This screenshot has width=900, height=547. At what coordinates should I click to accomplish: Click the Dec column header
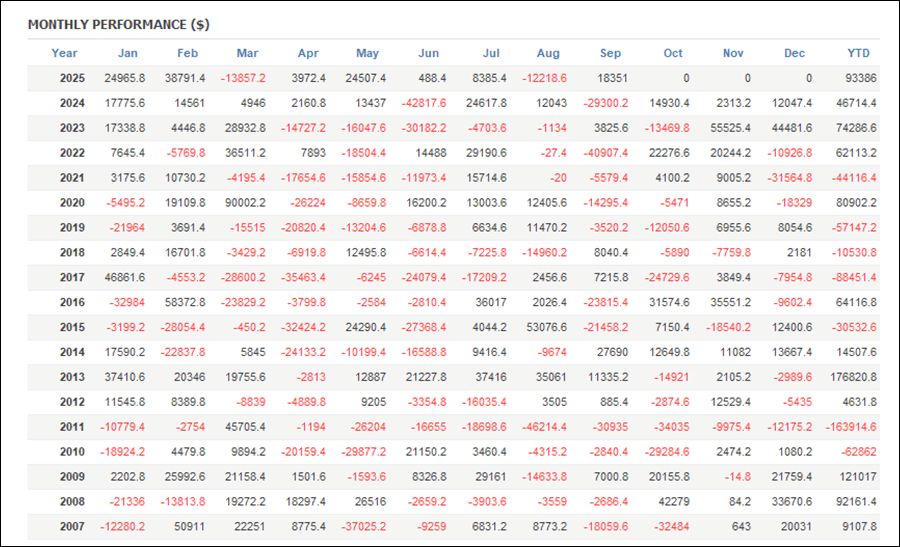click(x=795, y=53)
